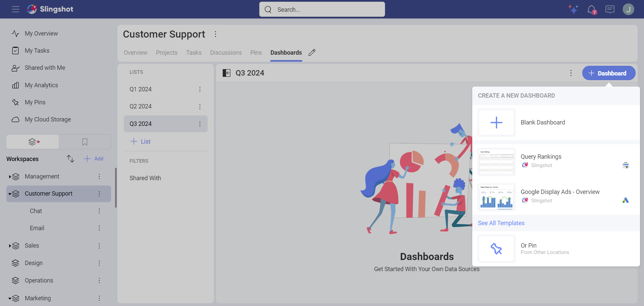Viewport: 644px width, 306px height.
Task: Open the hamburger menu icon
Action: coord(15,9)
